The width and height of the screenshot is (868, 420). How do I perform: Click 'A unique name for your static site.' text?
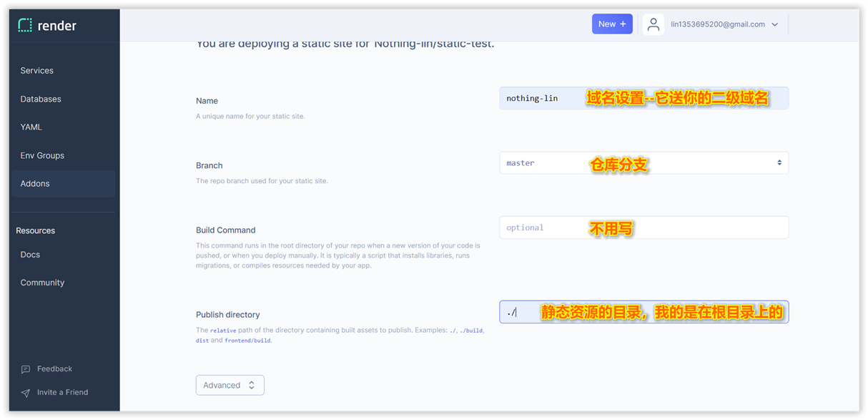coord(250,116)
